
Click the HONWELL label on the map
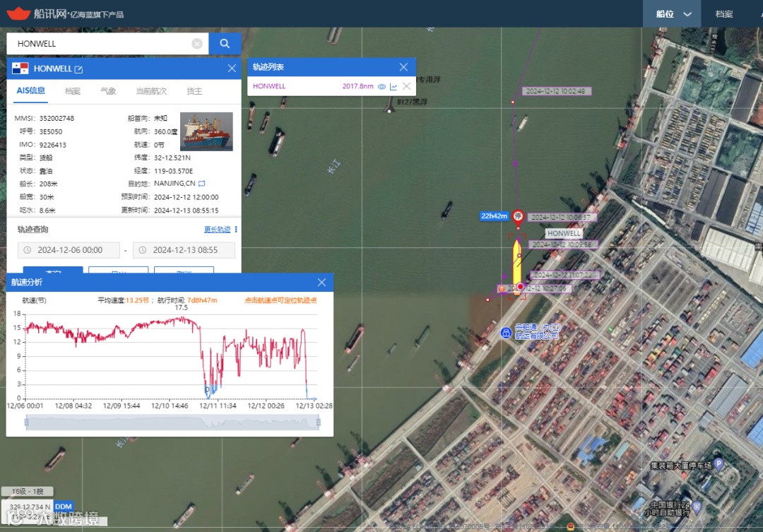pyautogui.click(x=564, y=233)
